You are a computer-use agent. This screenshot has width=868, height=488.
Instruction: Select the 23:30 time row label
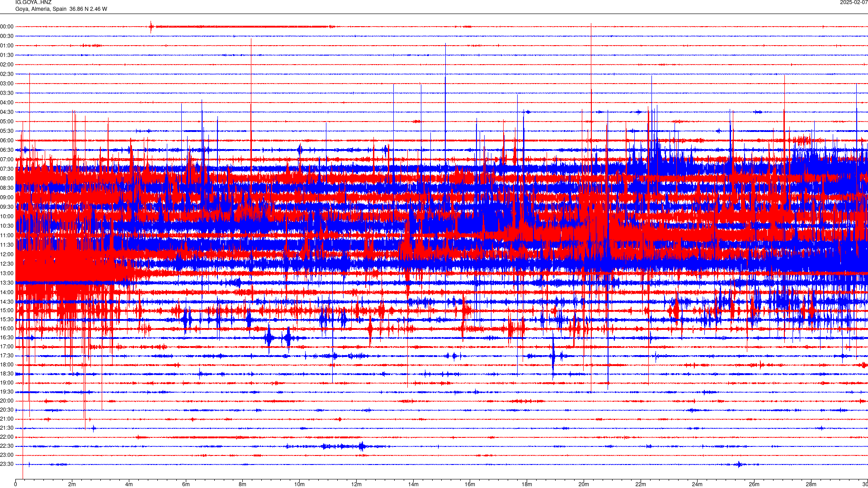point(7,464)
